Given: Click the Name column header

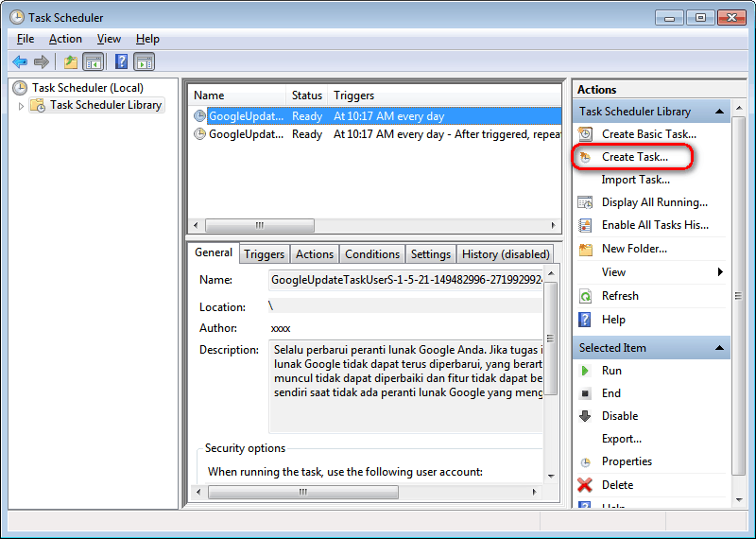Looking at the screenshot, I should tap(237, 96).
